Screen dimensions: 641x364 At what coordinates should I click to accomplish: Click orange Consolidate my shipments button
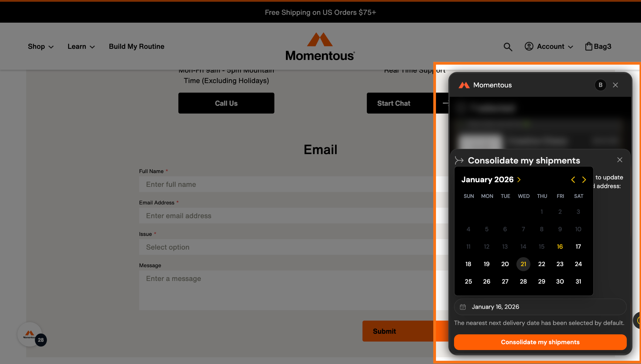coord(540,342)
